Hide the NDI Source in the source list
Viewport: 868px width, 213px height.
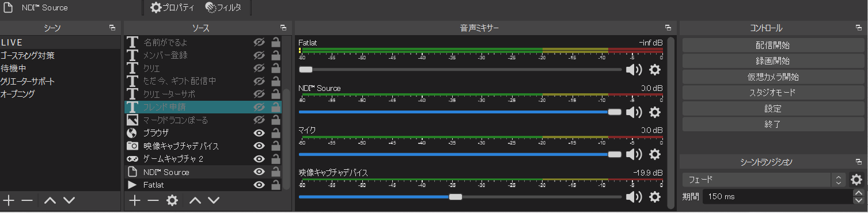(x=259, y=172)
